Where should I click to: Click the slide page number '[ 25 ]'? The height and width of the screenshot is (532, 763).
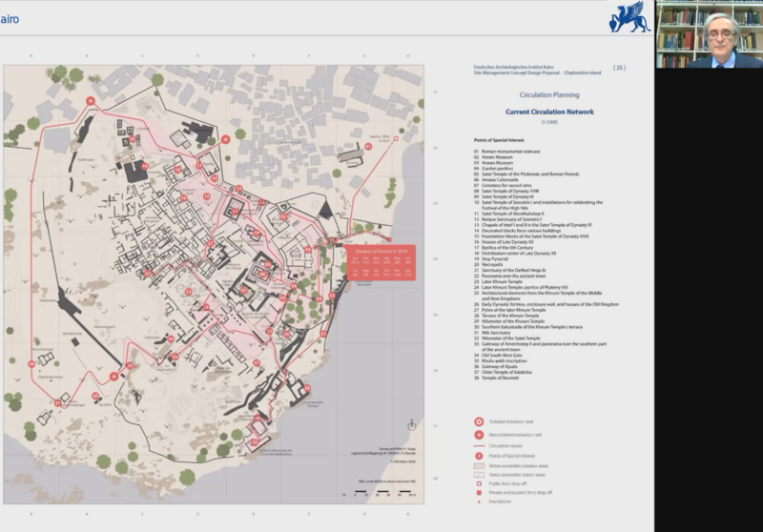click(619, 68)
